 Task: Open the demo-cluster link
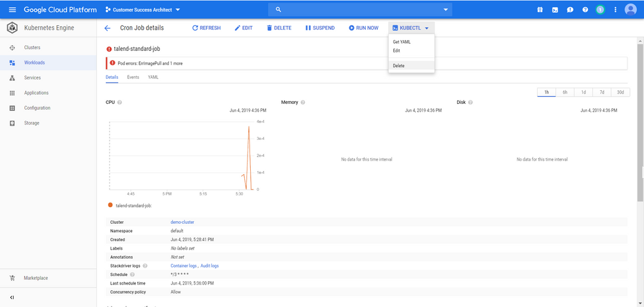point(182,222)
